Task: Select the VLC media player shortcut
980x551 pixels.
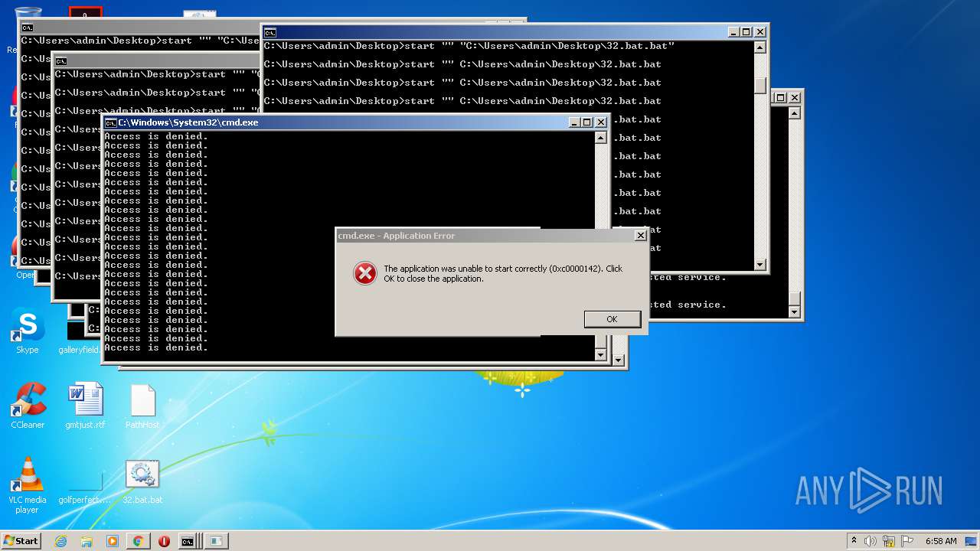Action: pyautogui.click(x=28, y=485)
